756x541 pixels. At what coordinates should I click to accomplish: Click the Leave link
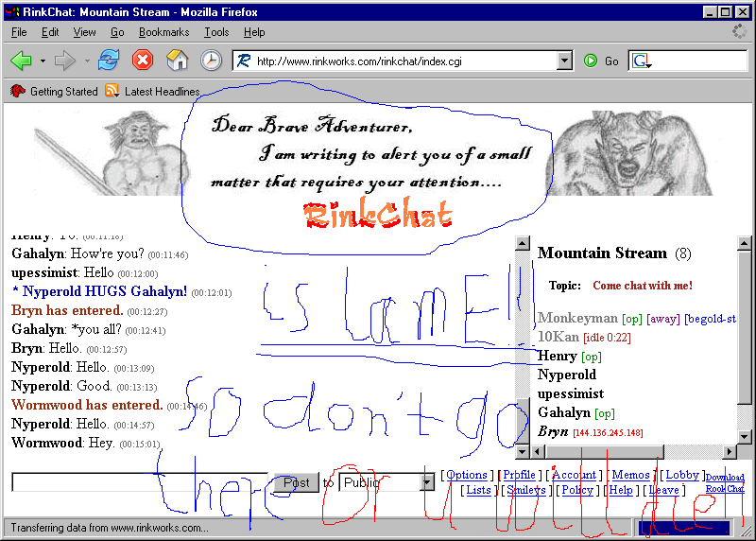(664, 490)
